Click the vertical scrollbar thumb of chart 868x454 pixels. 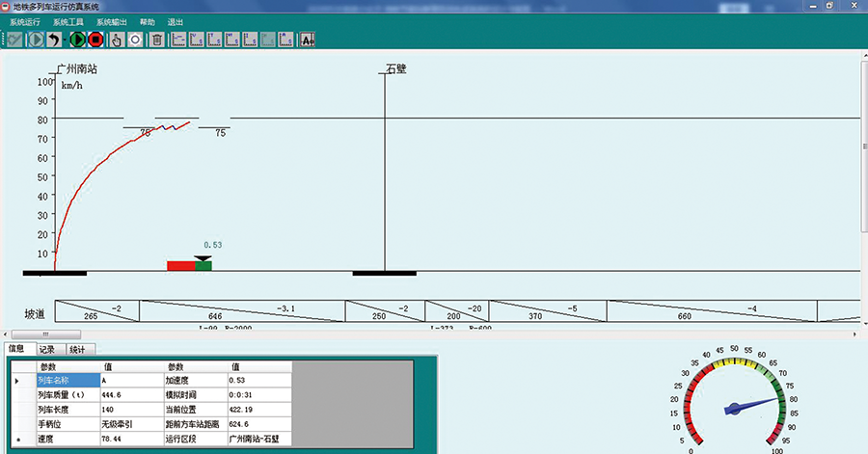[x=865, y=147]
